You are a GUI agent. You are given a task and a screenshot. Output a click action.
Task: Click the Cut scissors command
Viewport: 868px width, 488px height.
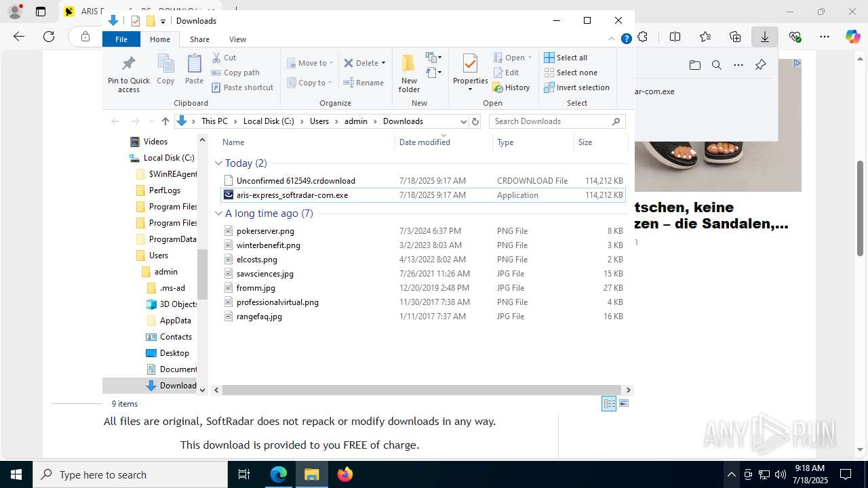click(x=224, y=58)
